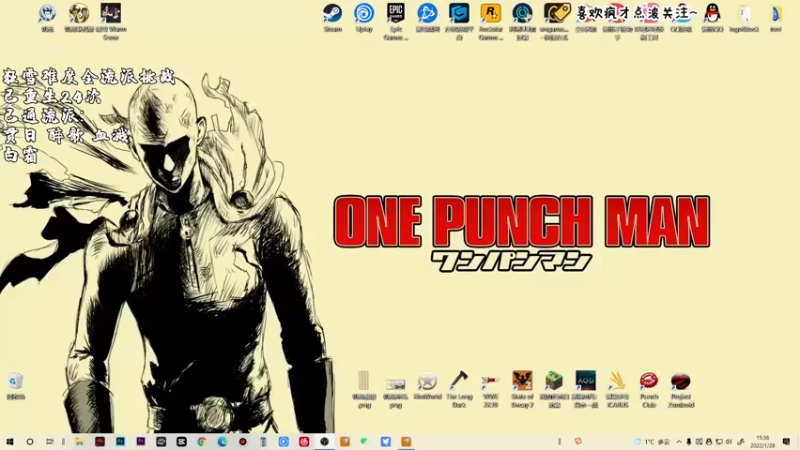The width and height of the screenshot is (800, 450).
Task: Open Microsoft Edge from the taskbar
Action: tap(222, 441)
